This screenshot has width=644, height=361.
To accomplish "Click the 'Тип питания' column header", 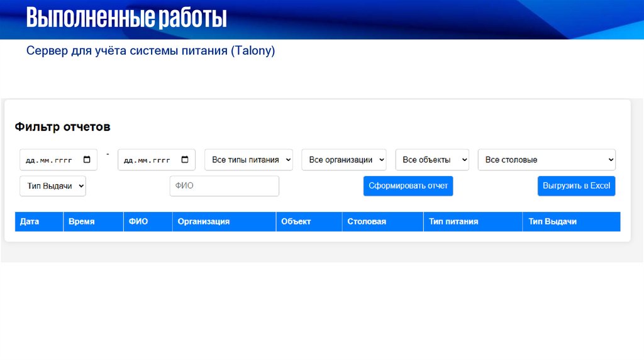I will (473, 222).
